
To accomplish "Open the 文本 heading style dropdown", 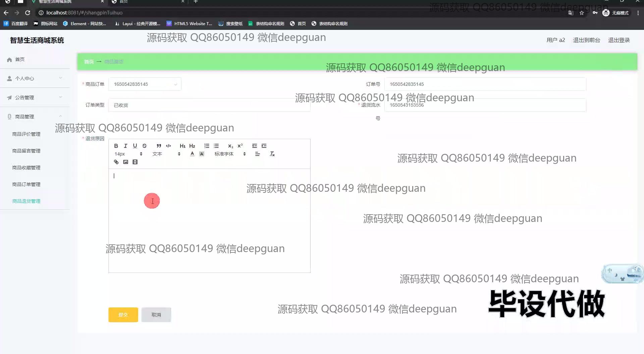I will pyautogui.click(x=166, y=154).
